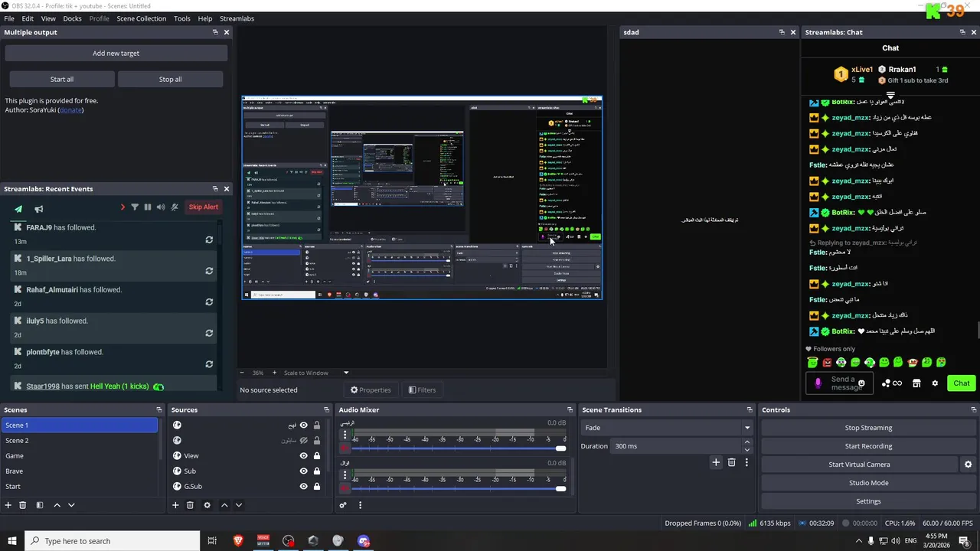Select Scene 2 in the Scenes list

(x=80, y=441)
